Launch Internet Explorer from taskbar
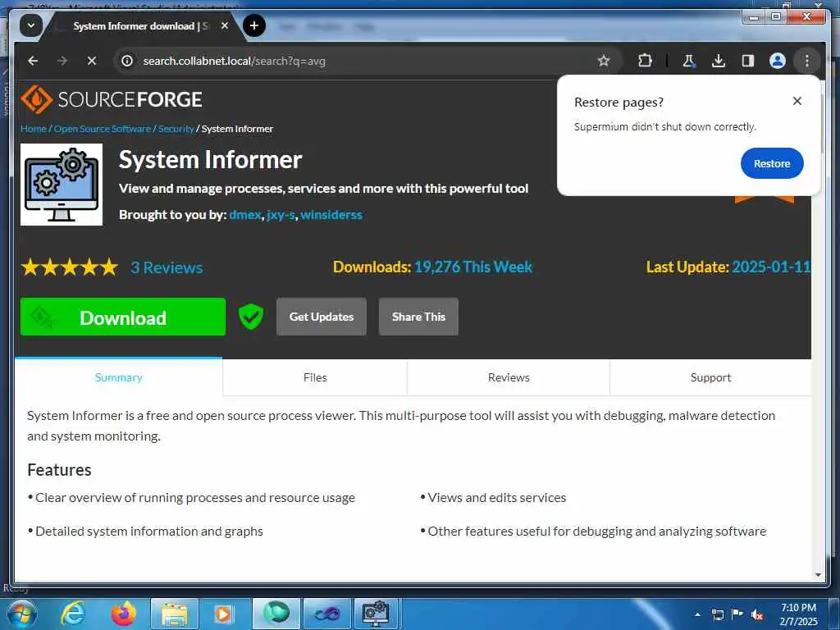The width and height of the screenshot is (840, 630). (72, 614)
